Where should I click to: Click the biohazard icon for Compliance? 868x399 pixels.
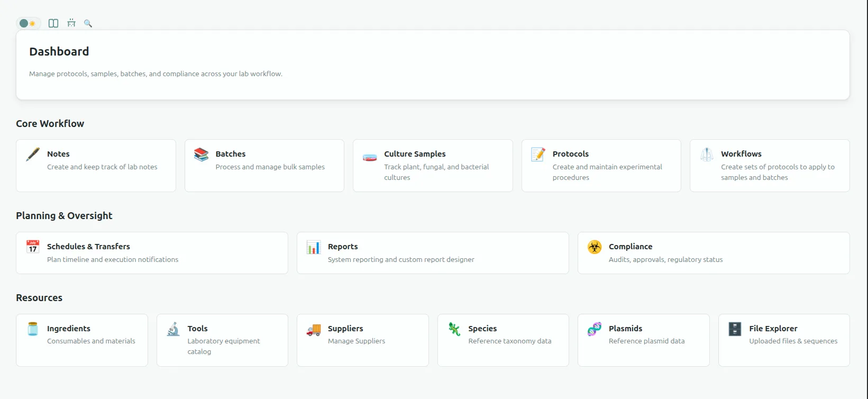(595, 247)
